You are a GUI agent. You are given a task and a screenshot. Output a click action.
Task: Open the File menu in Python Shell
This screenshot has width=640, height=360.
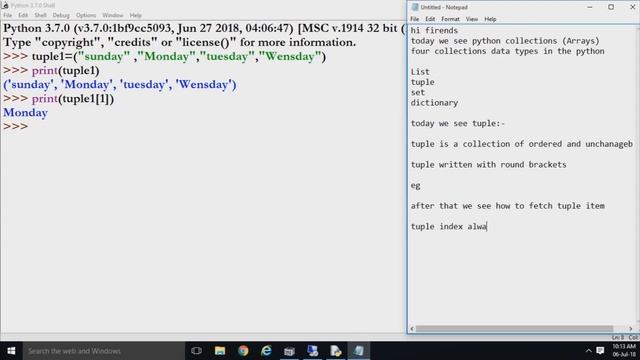7,15
